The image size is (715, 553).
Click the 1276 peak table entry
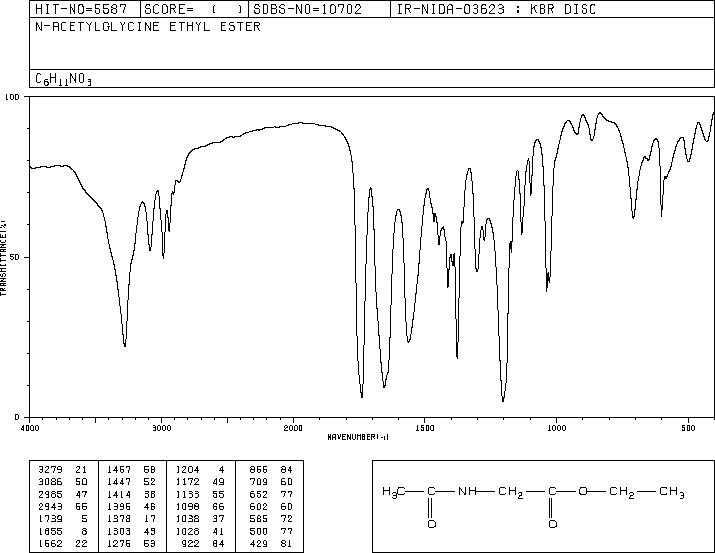[119, 543]
